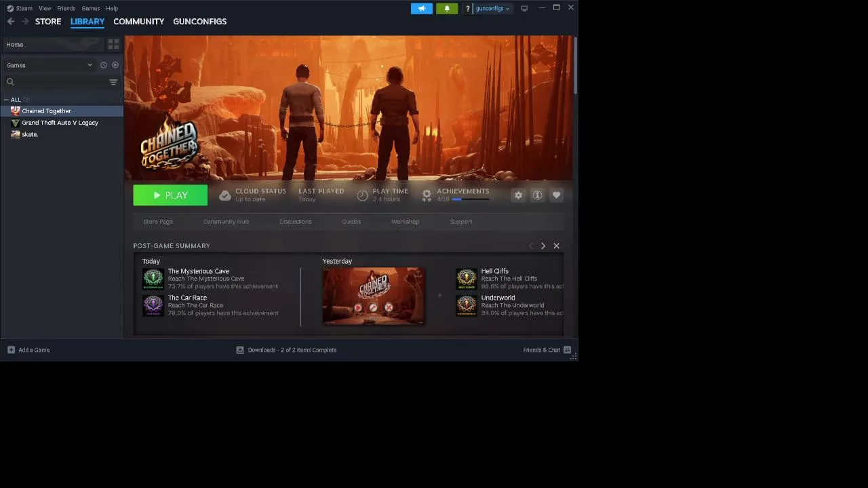Click the play time clock icon

pyautogui.click(x=362, y=195)
